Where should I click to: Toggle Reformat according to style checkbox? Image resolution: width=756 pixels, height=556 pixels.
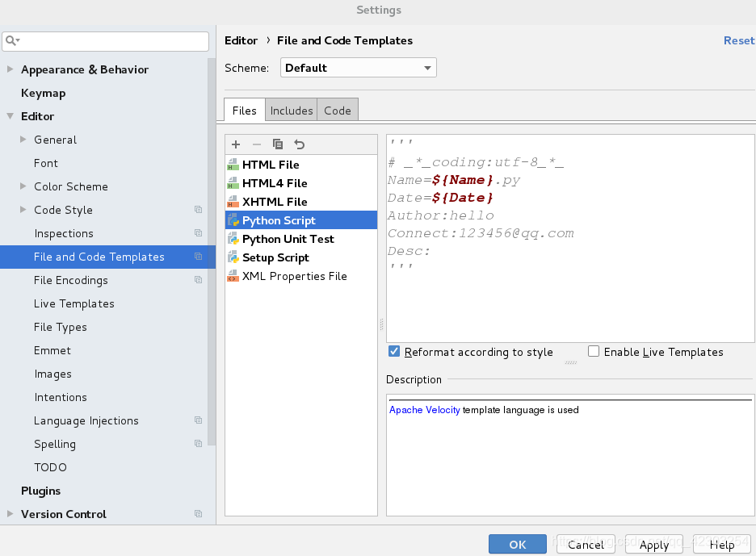coord(394,351)
